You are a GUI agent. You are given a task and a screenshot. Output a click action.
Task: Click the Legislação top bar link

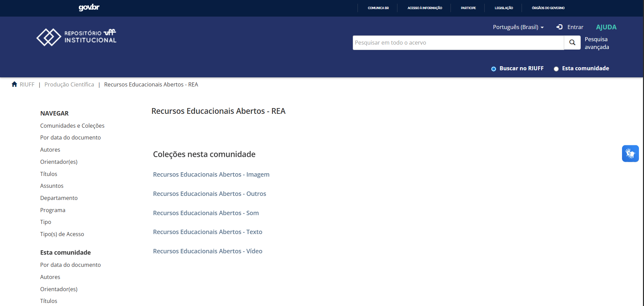pos(504,8)
